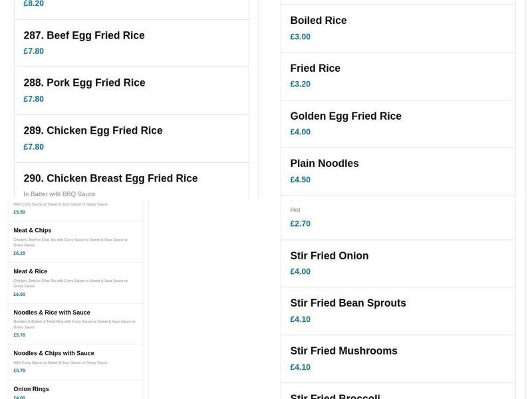Open the Fried Rice listing

point(315,68)
